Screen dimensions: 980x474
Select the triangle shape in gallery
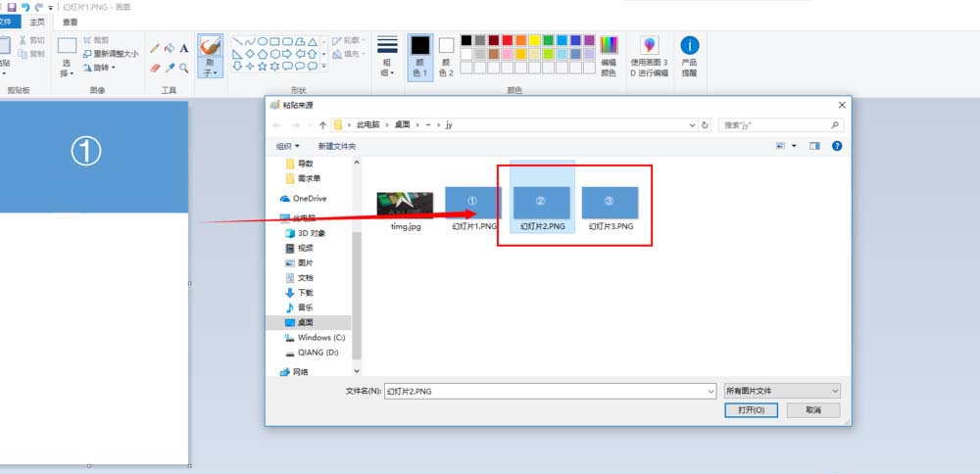coord(312,41)
